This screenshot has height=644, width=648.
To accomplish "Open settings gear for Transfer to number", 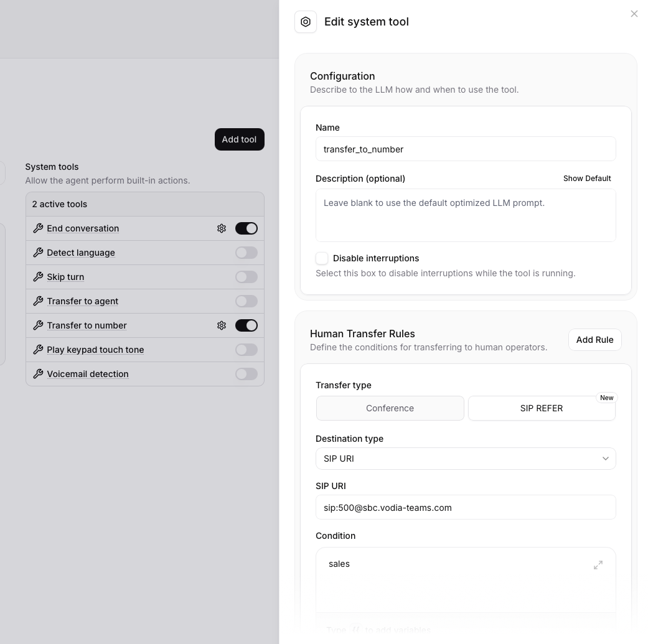I will click(x=222, y=325).
